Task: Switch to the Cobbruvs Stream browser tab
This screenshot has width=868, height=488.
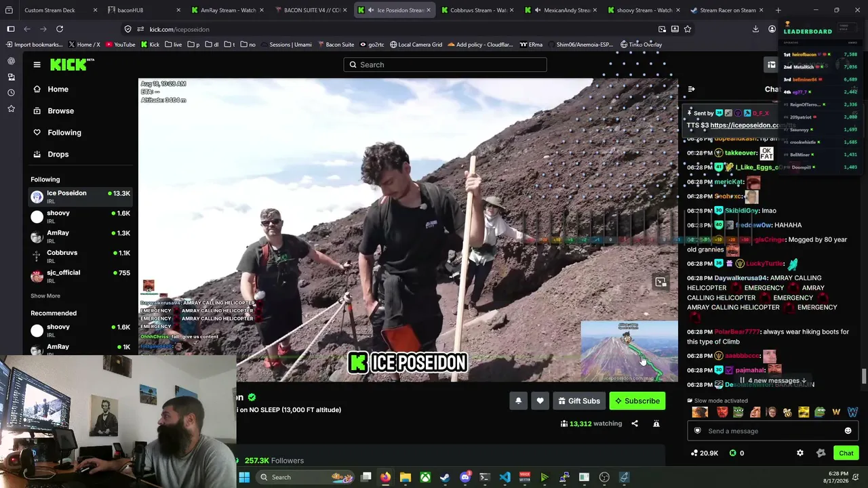Action: click(x=479, y=10)
